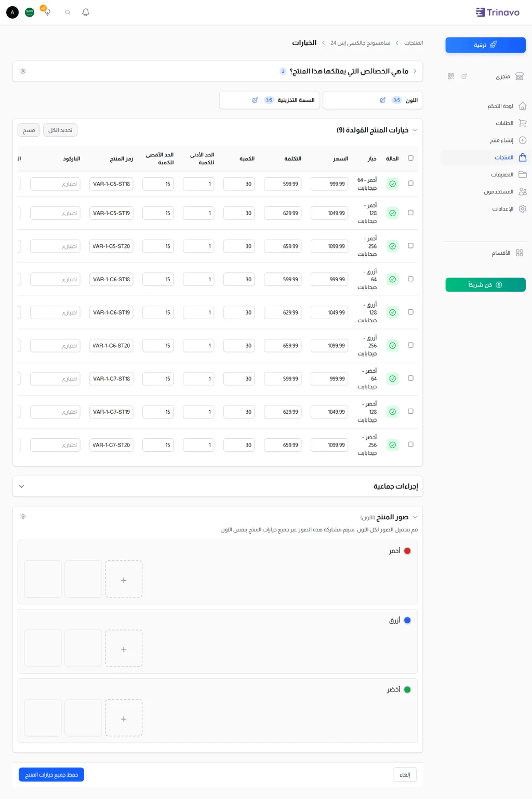Check the VAR-1-C5-ST18 row checkbox
Image resolution: width=532 pixels, height=799 pixels.
tap(411, 184)
